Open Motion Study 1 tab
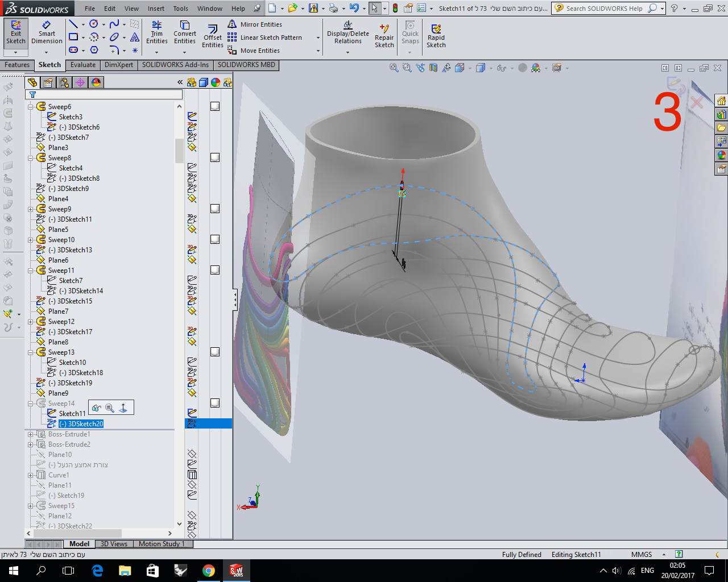Image resolution: width=728 pixels, height=582 pixels. click(x=162, y=544)
